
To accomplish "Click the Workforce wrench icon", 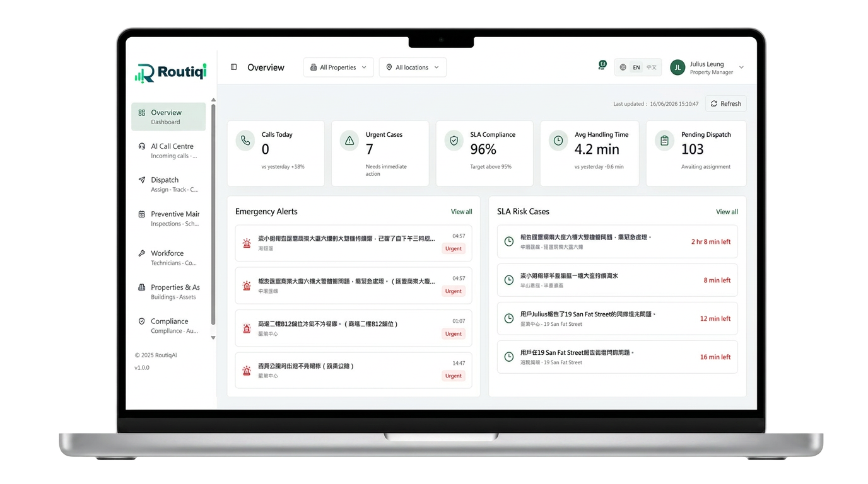I will [x=142, y=253].
